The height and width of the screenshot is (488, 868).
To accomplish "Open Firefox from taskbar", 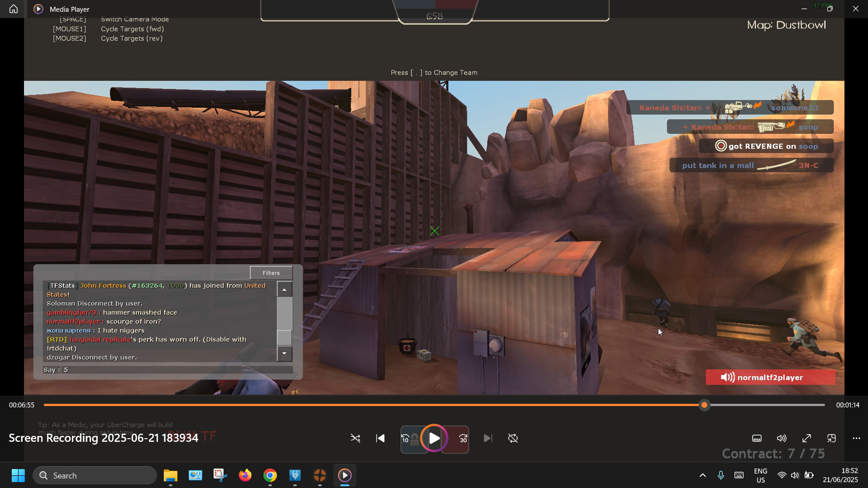I will coord(245,475).
